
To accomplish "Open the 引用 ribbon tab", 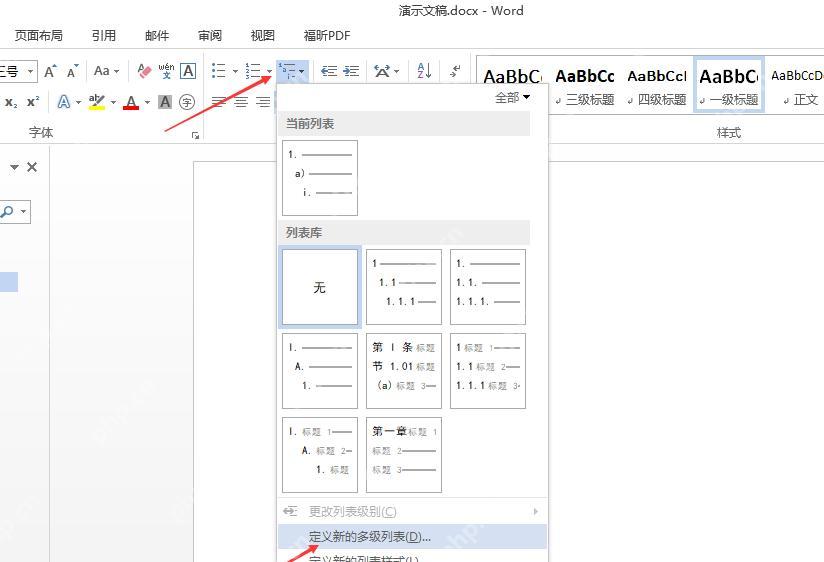I will (x=104, y=35).
